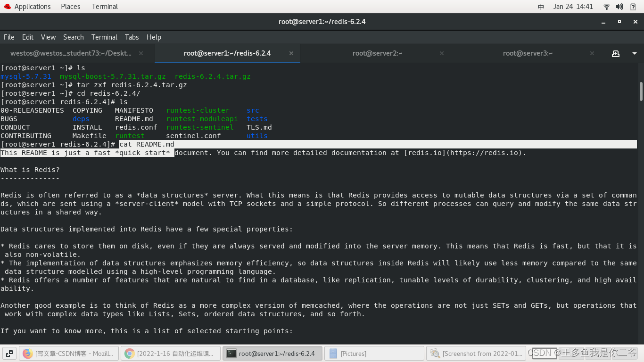Click the new tab icon

[616, 54]
